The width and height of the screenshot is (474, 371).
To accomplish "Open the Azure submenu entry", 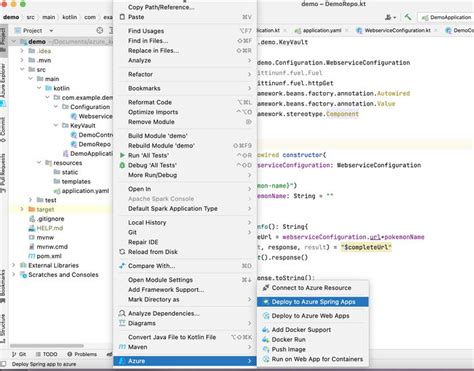I will 185,361.
